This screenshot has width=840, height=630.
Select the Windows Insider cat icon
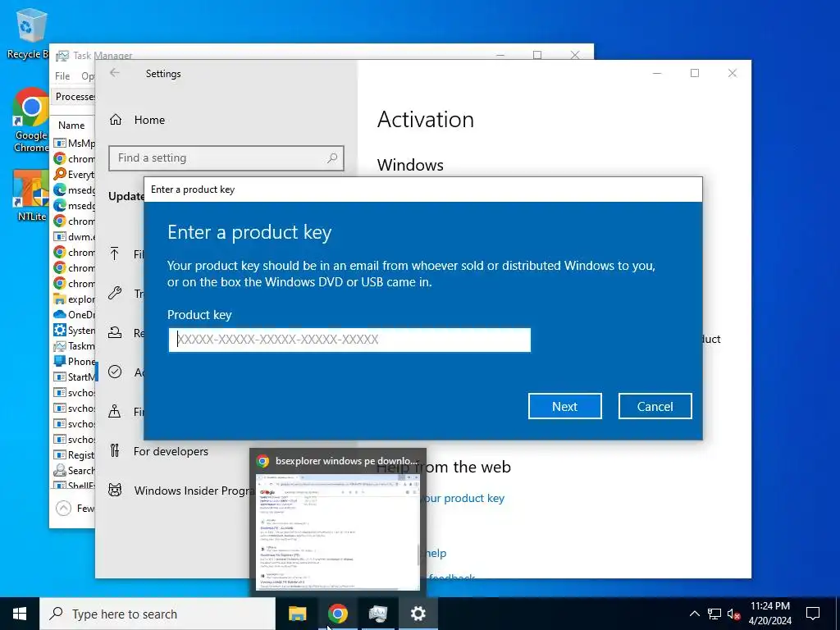click(x=115, y=490)
